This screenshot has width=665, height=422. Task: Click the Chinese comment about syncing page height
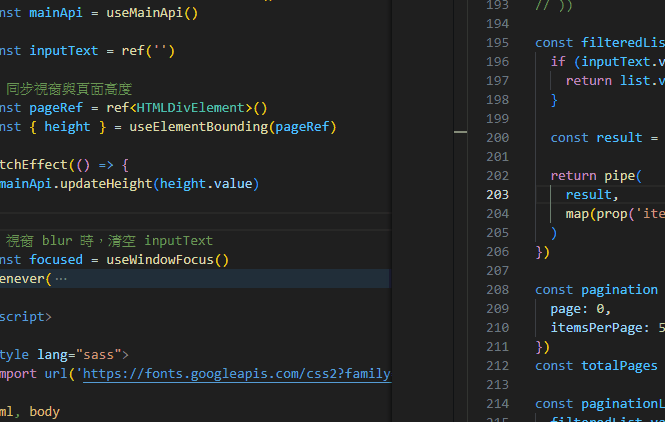82,89
